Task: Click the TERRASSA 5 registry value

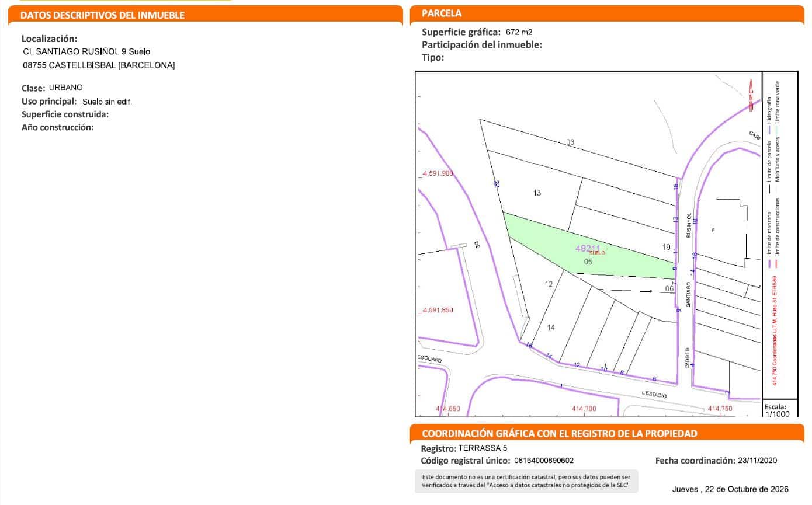Action: pyautogui.click(x=483, y=448)
